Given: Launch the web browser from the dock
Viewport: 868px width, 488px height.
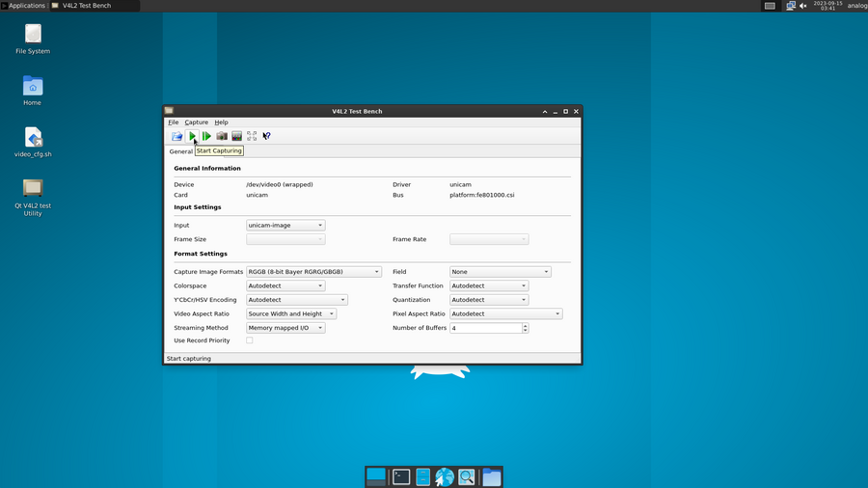Looking at the screenshot, I should click(445, 476).
